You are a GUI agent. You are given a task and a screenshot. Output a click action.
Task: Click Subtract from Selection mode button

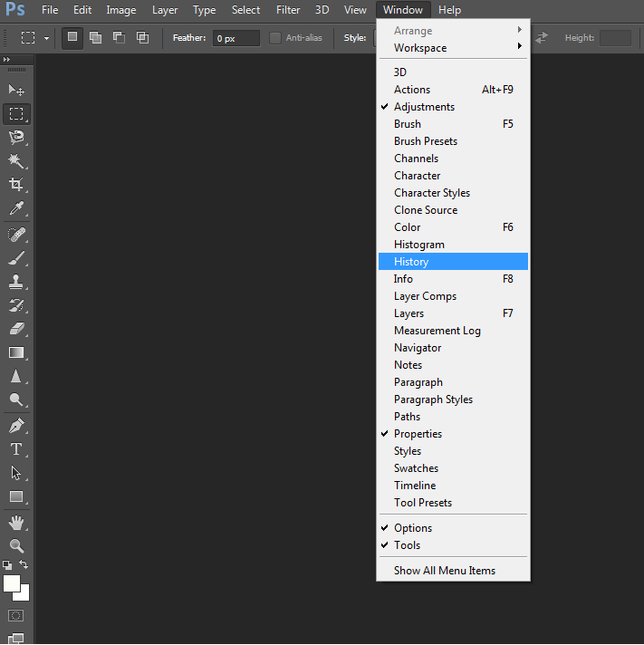(x=120, y=38)
